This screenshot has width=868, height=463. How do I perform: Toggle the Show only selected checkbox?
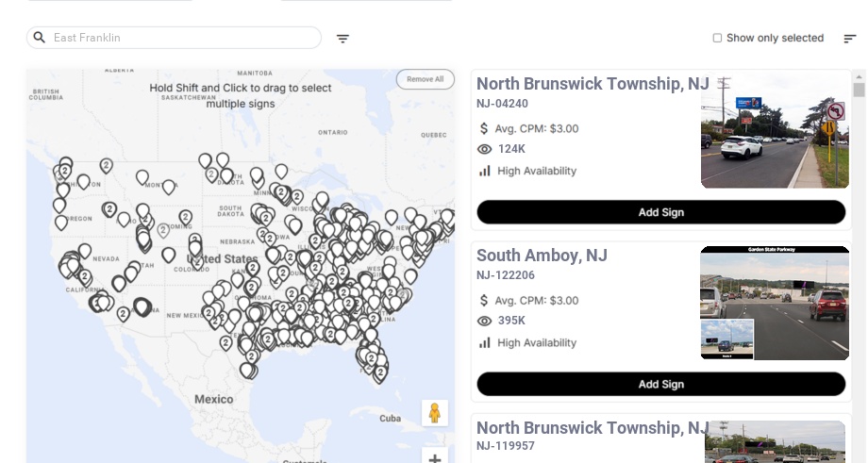717,39
